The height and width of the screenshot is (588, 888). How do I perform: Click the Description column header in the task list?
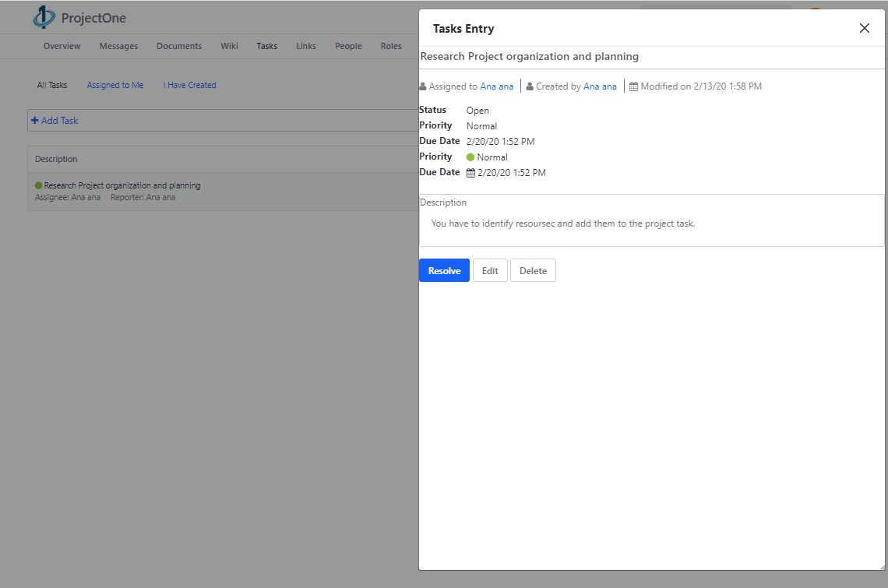click(56, 159)
